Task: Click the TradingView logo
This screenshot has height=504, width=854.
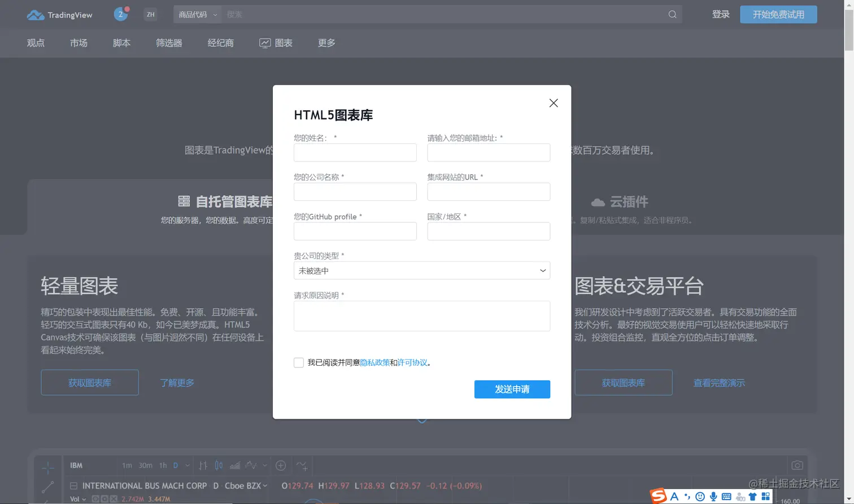Action: coord(59,15)
